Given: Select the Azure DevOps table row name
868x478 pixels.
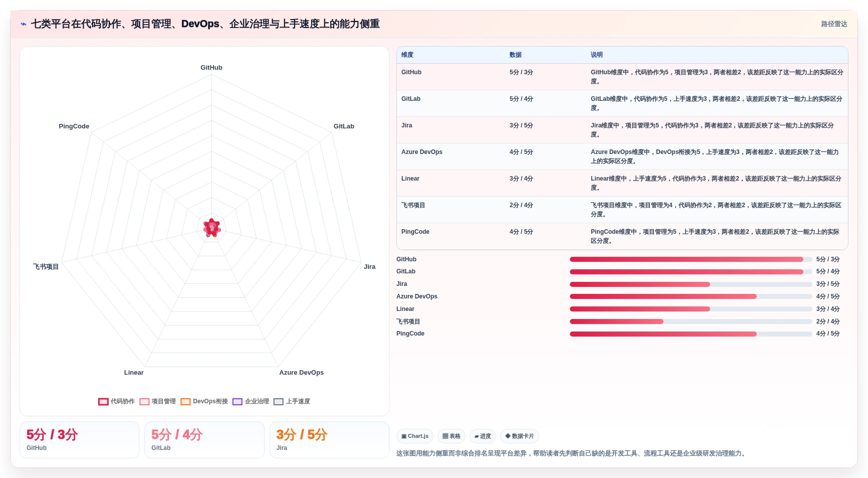Looking at the screenshot, I should [422, 152].
